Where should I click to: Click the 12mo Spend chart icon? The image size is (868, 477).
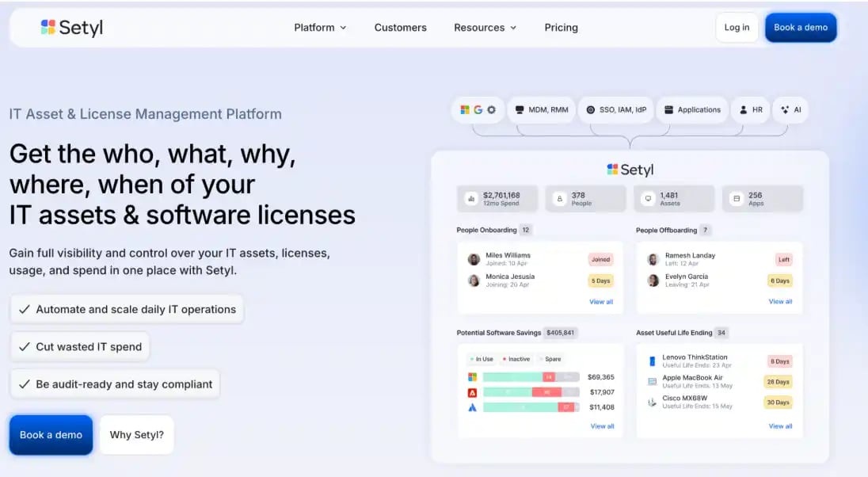(471, 199)
